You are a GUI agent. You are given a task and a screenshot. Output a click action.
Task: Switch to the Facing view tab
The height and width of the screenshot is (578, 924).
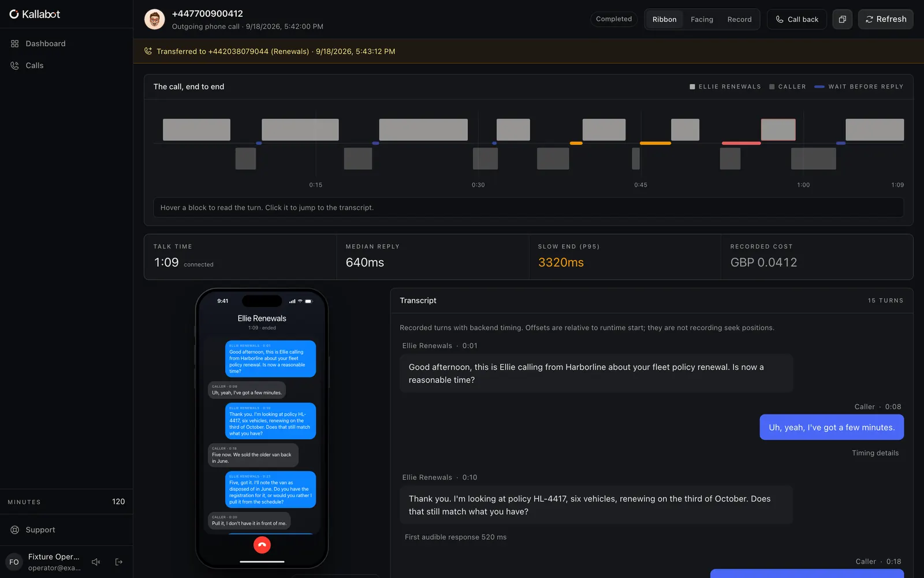[x=702, y=19]
